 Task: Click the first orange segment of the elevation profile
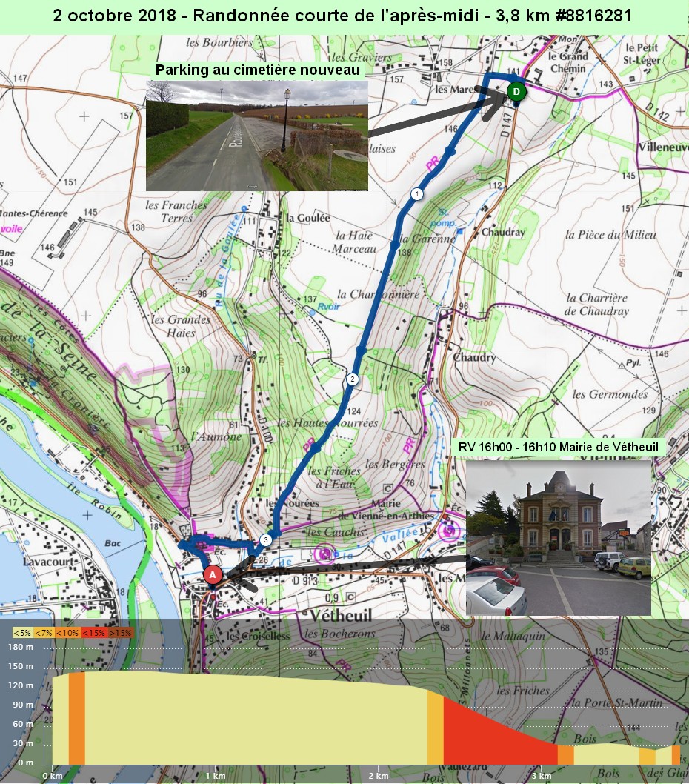tap(76, 719)
